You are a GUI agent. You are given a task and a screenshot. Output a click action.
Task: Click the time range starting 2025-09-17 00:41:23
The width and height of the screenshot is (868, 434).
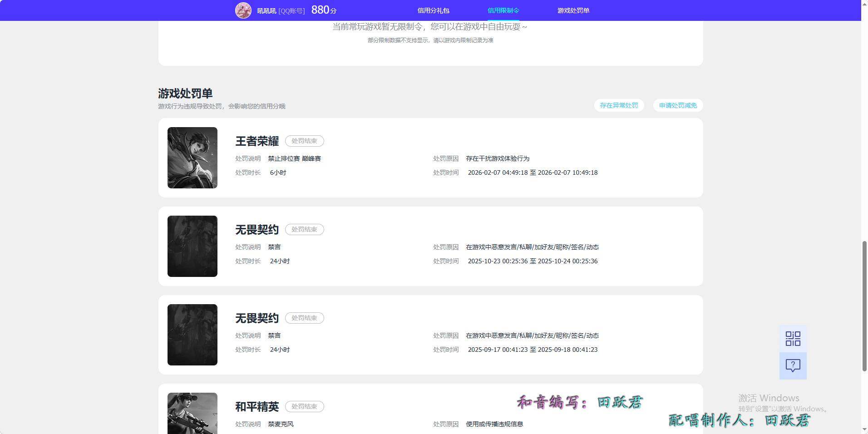click(x=533, y=350)
